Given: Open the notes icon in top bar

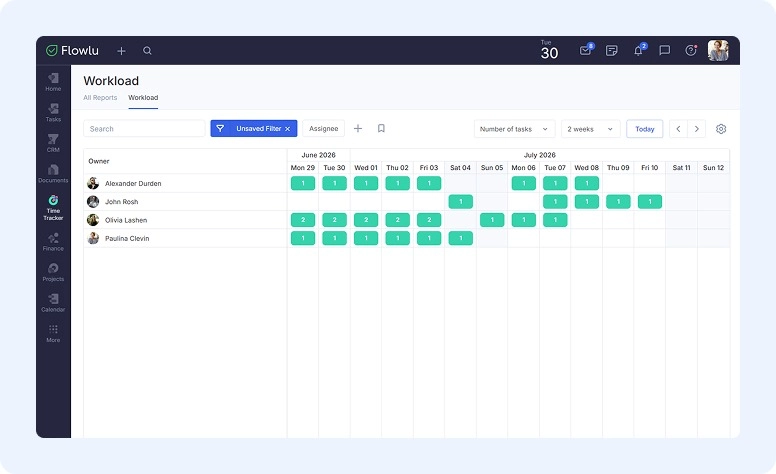Looking at the screenshot, I should click(612, 50).
